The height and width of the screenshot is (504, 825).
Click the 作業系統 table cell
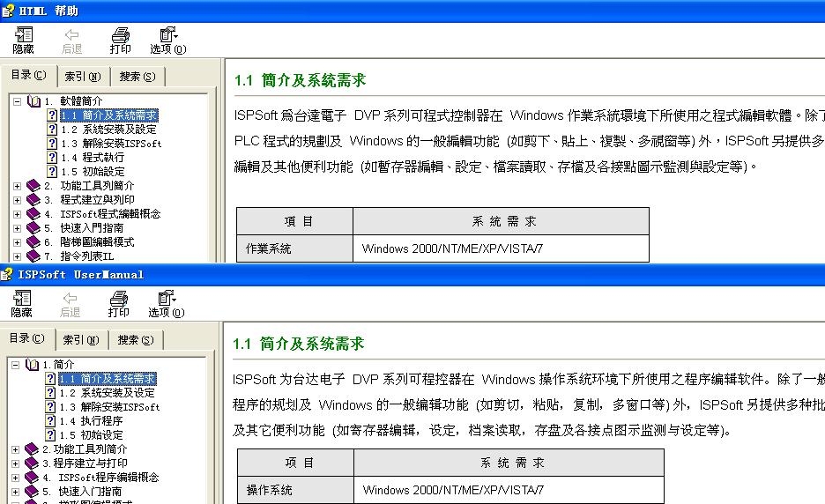click(294, 248)
